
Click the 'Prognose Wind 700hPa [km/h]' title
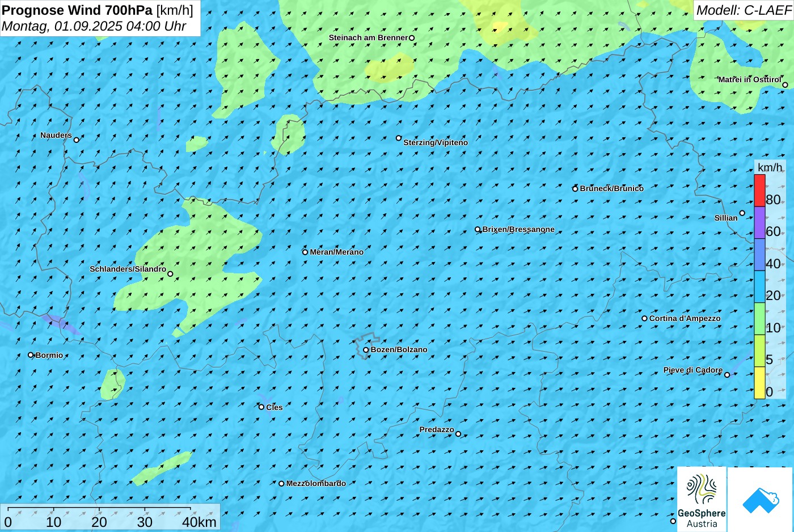pos(98,10)
